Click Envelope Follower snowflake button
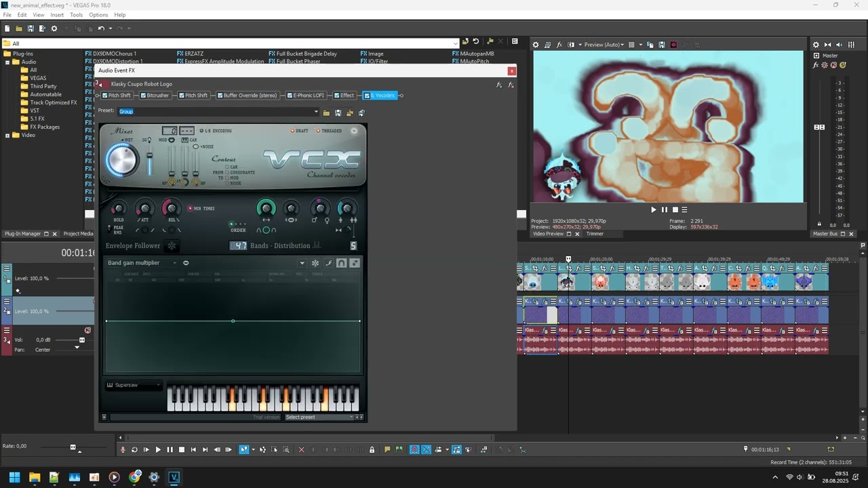868x488 pixels. tap(172, 246)
